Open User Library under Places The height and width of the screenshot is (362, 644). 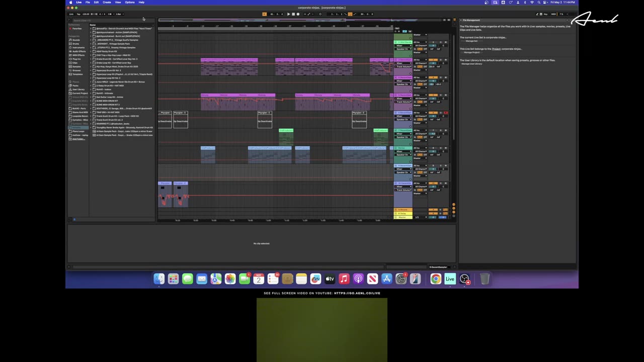tap(78, 89)
